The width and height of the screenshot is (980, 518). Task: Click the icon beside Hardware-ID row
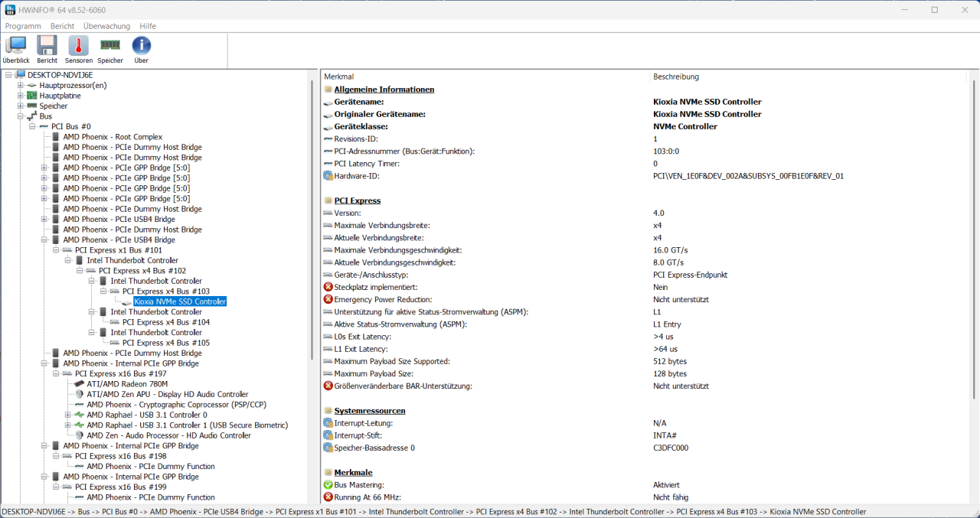point(328,176)
